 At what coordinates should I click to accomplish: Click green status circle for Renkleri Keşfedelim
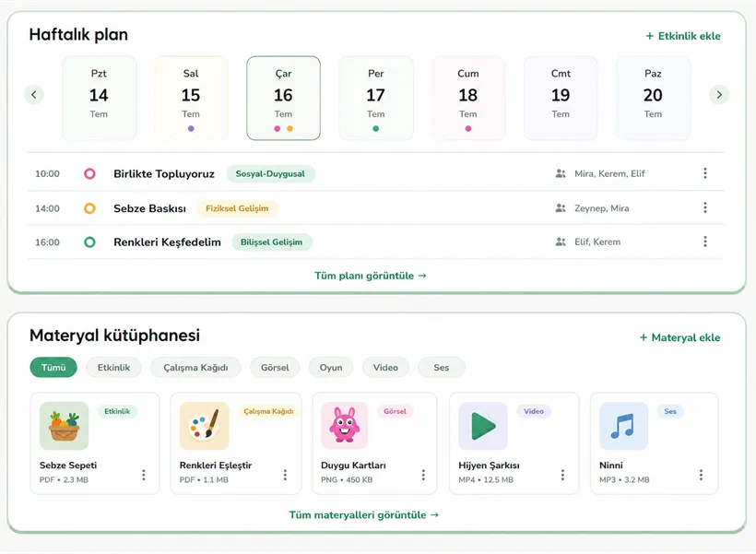point(89,242)
